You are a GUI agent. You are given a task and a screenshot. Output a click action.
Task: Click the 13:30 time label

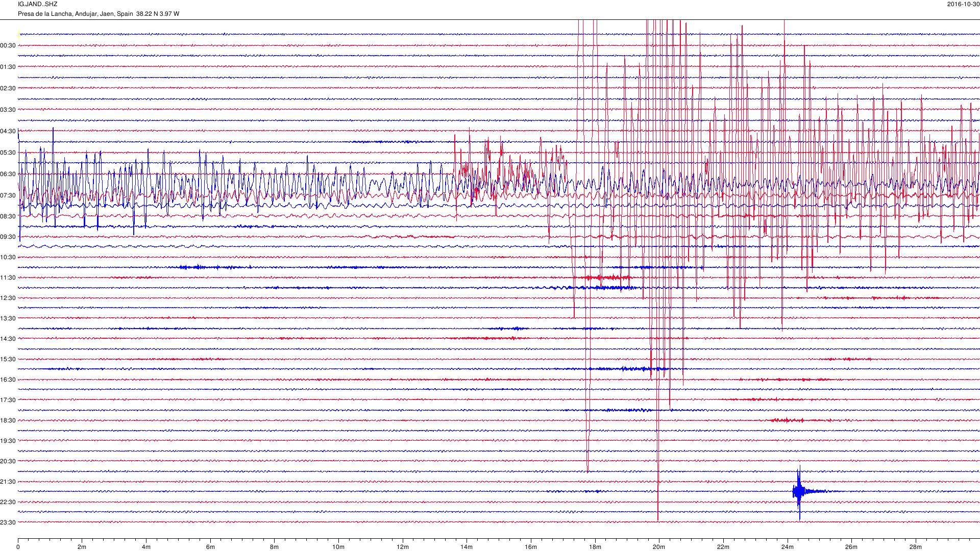[x=8, y=319]
